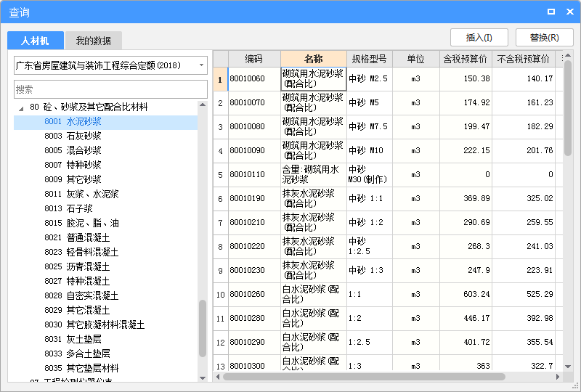Select row 3 code 80010080
Screen dimensions: 581x392
(x=254, y=127)
